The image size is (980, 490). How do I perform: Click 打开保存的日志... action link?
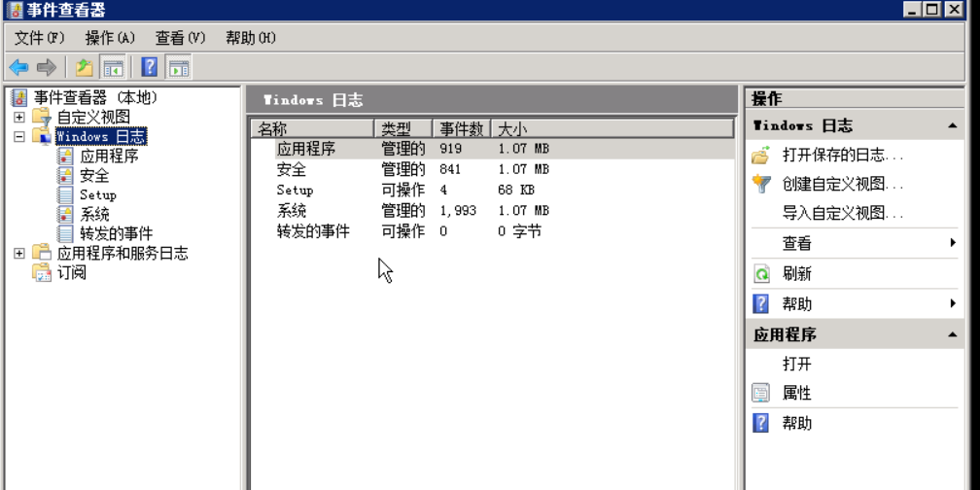tap(843, 155)
